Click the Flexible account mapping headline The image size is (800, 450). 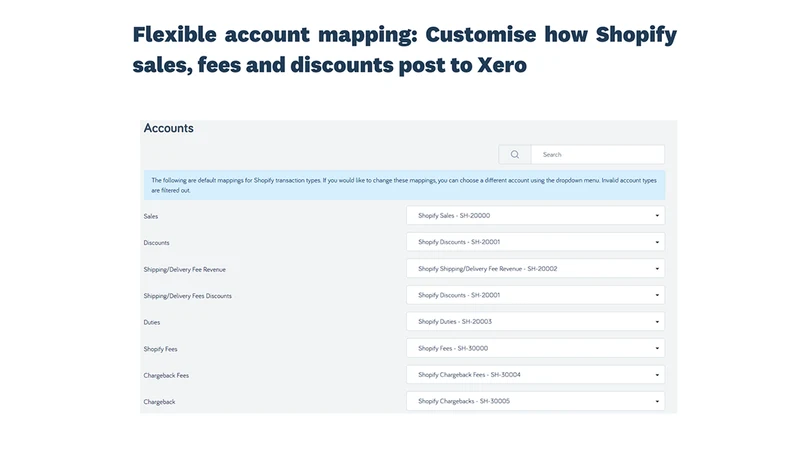click(405, 49)
